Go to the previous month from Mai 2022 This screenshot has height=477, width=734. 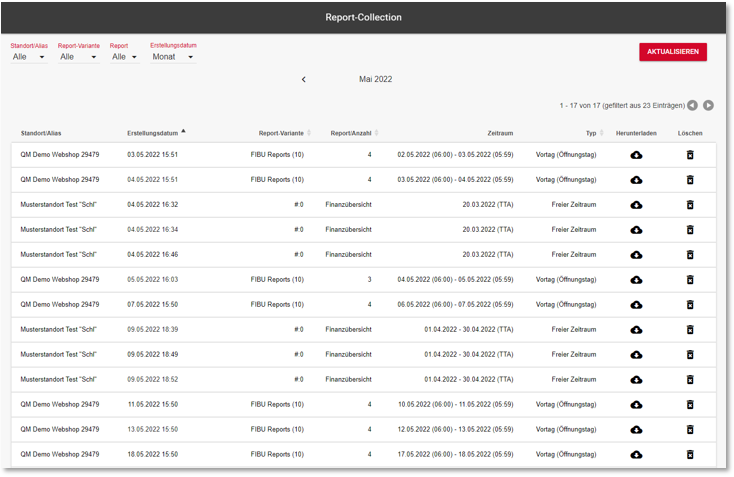point(304,79)
